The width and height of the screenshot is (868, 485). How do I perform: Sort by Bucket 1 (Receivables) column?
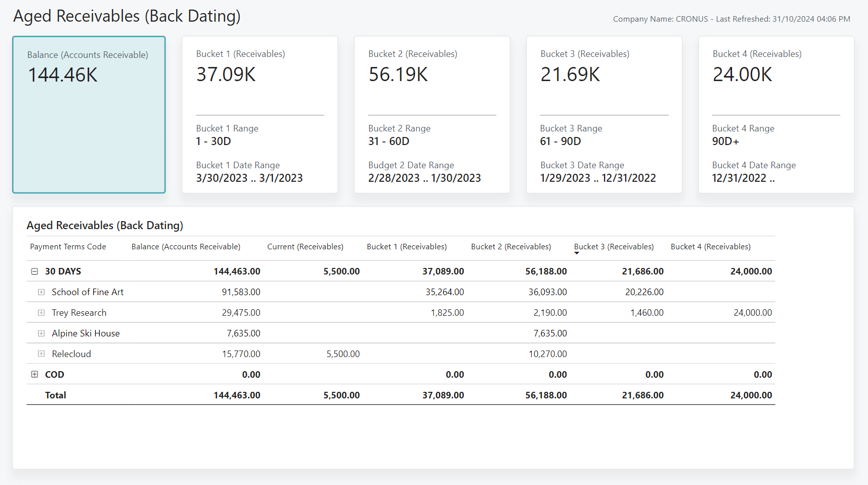point(407,246)
